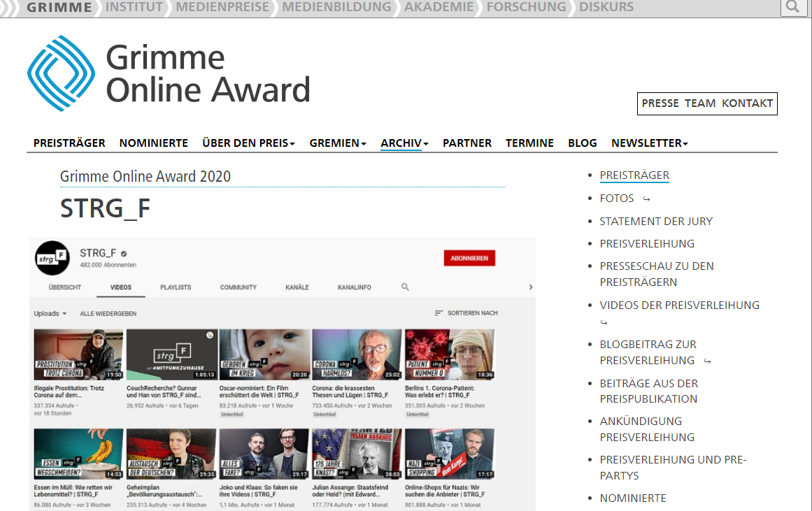Click the Grimme Online Award diamond logo

tap(61, 73)
